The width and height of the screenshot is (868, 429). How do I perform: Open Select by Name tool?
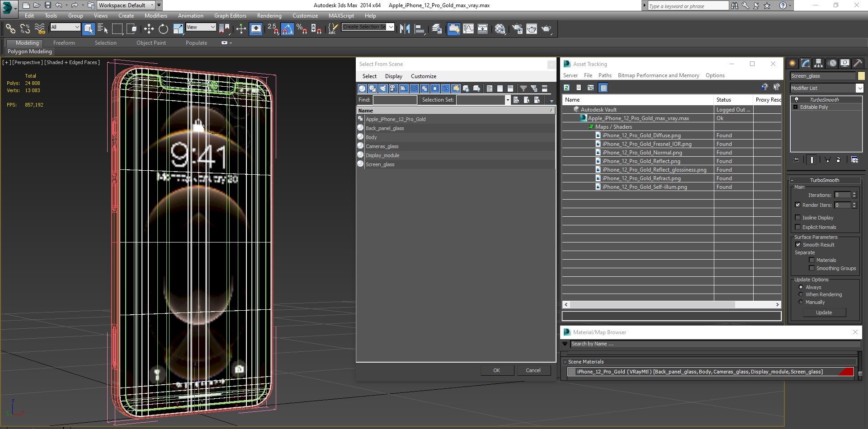point(103,29)
